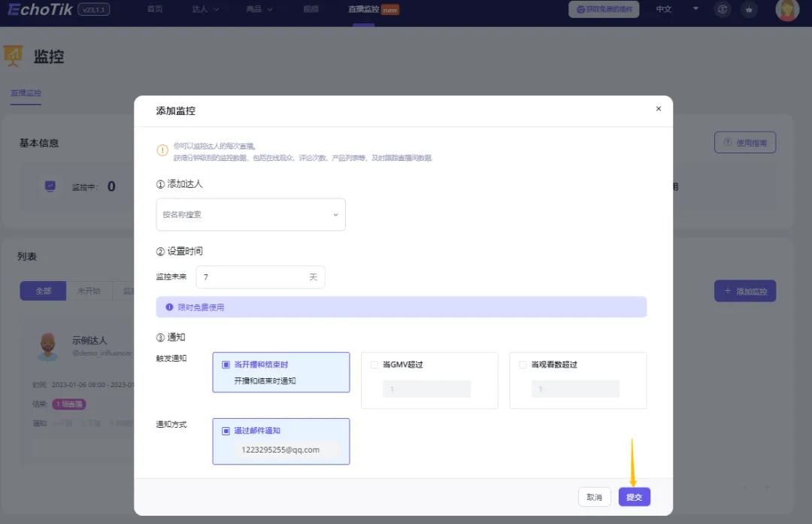Click the 监控未来 days input field
812x524 pixels.
[x=260, y=277]
